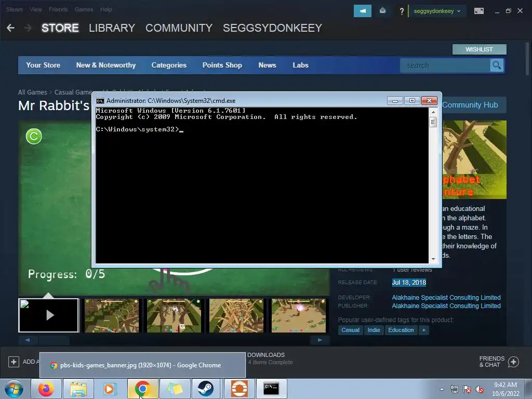Play the video thumbnail in the strip

[x=49, y=315]
